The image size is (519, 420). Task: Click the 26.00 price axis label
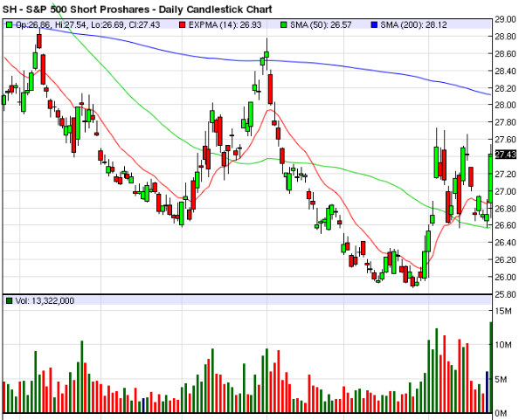[505, 277]
